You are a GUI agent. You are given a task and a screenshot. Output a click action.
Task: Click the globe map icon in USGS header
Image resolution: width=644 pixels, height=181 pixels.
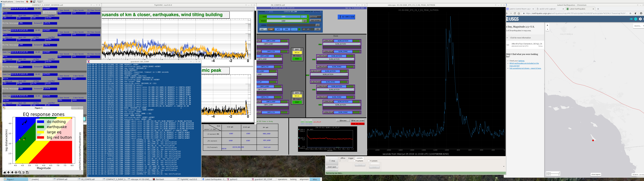636,19
